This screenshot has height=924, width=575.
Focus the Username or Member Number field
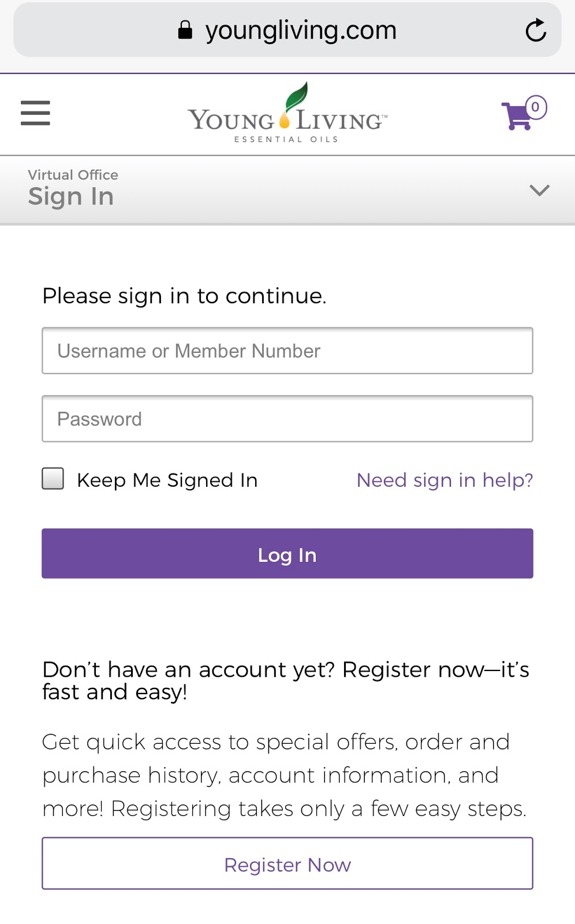(287, 351)
